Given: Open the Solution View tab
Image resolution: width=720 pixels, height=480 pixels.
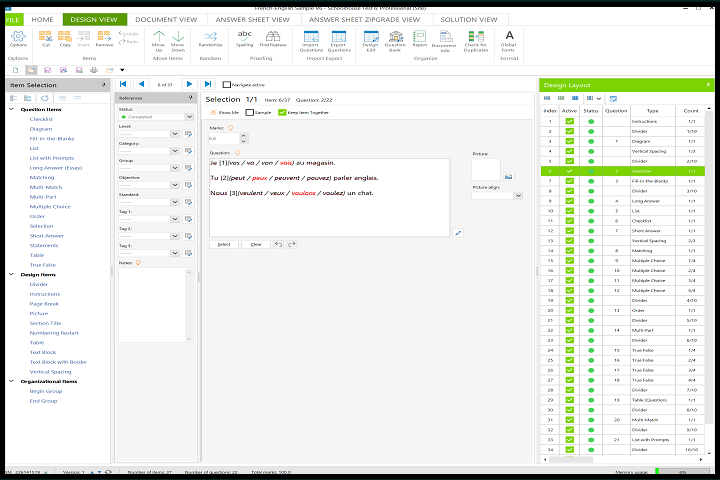Looking at the screenshot, I should point(470,19).
